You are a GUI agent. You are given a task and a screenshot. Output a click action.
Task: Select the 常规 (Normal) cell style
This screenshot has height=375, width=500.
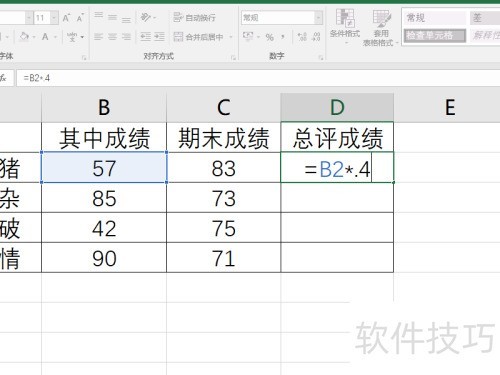point(434,18)
